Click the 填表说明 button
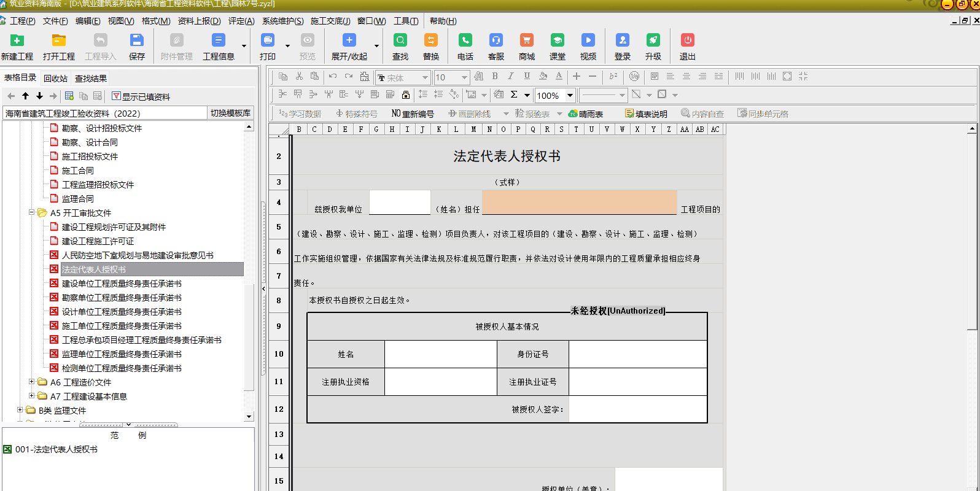The width and height of the screenshot is (980, 491). 646,114
